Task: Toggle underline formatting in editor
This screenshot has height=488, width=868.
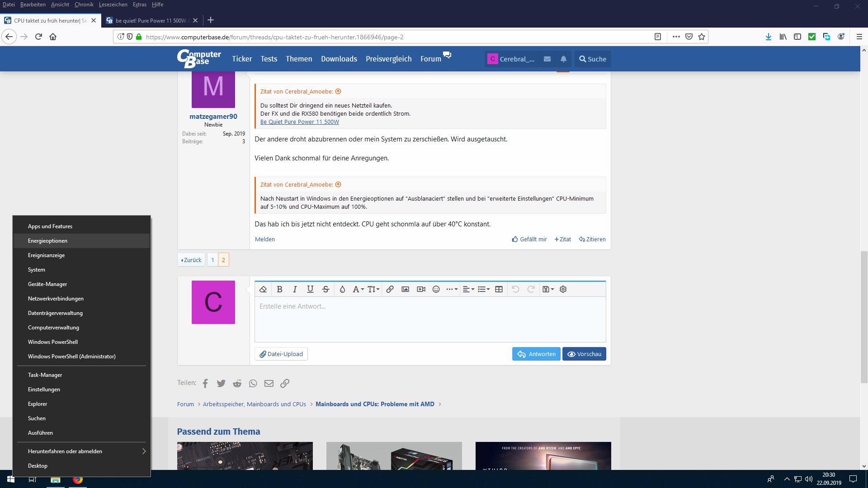Action: [310, 289]
